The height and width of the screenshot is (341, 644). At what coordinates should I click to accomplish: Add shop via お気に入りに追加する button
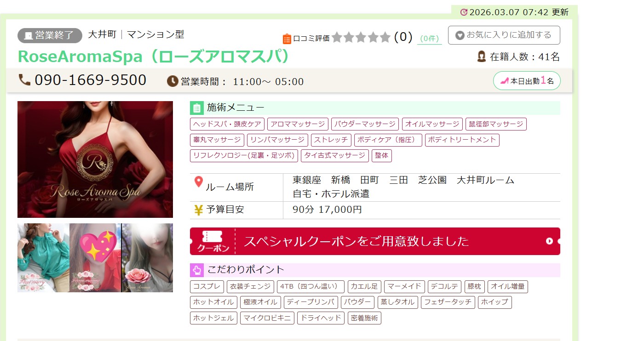(504, 35)
